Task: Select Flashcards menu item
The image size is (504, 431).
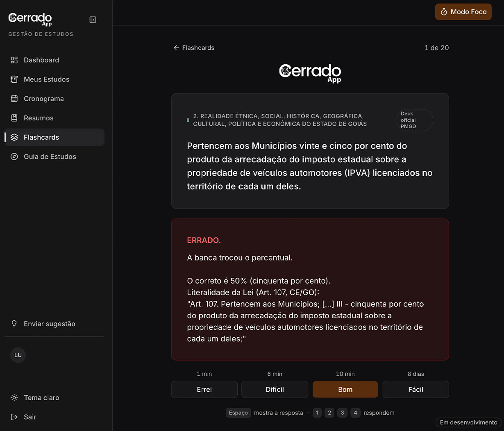Action: coord(54,137)
